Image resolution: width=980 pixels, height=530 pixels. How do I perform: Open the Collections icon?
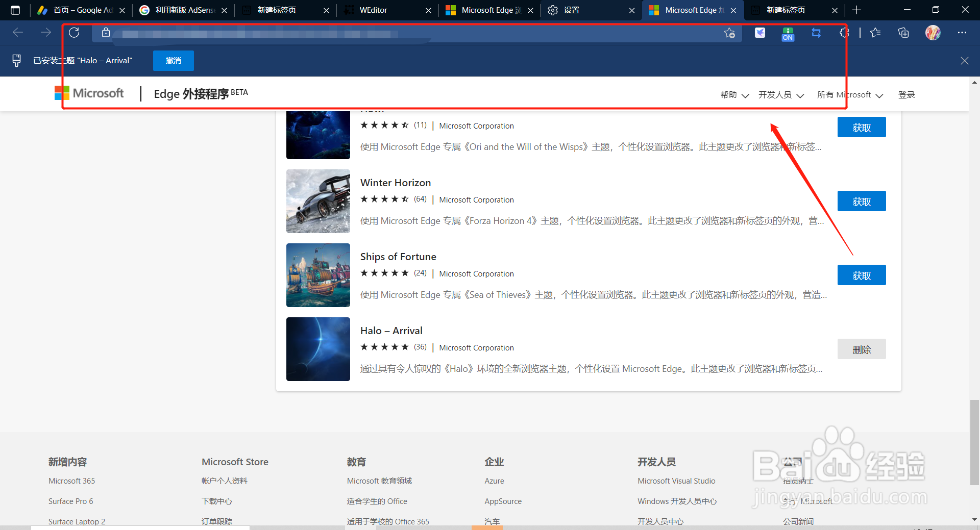pos(903,33)
